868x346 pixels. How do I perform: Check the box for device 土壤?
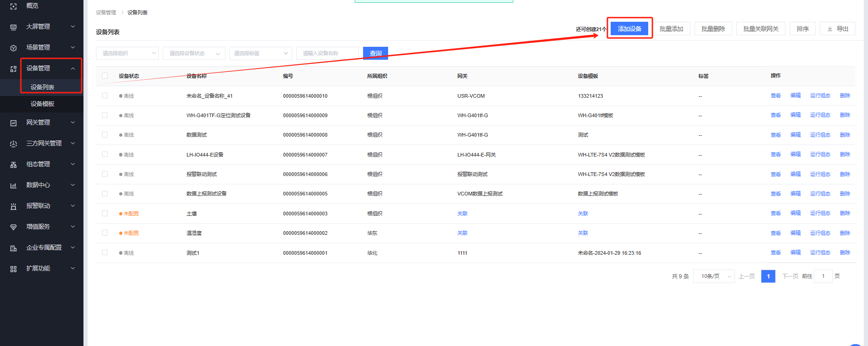pyautogui.click(x=105, y=214)
